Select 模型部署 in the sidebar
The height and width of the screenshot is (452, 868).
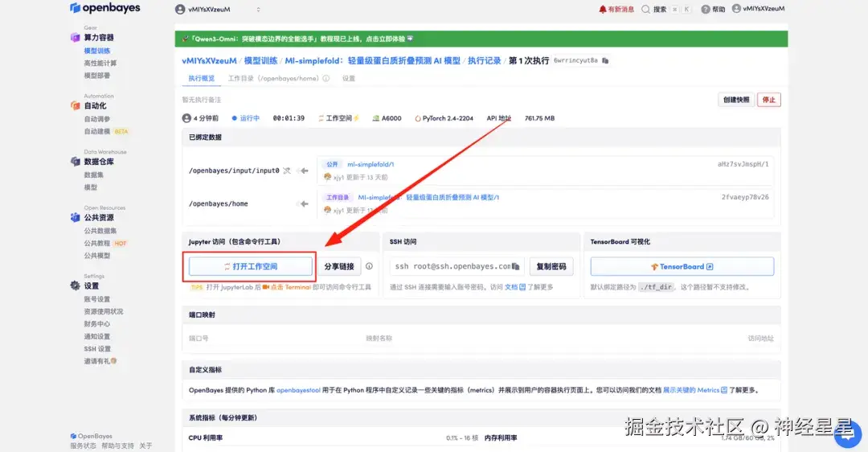[x=97, y=76]
